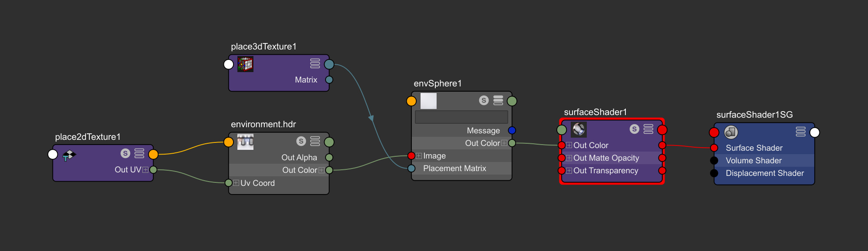Select the surfaceShader1SG node title
The width and height of the screenshot is (868, 251).
tap(755, 115)
